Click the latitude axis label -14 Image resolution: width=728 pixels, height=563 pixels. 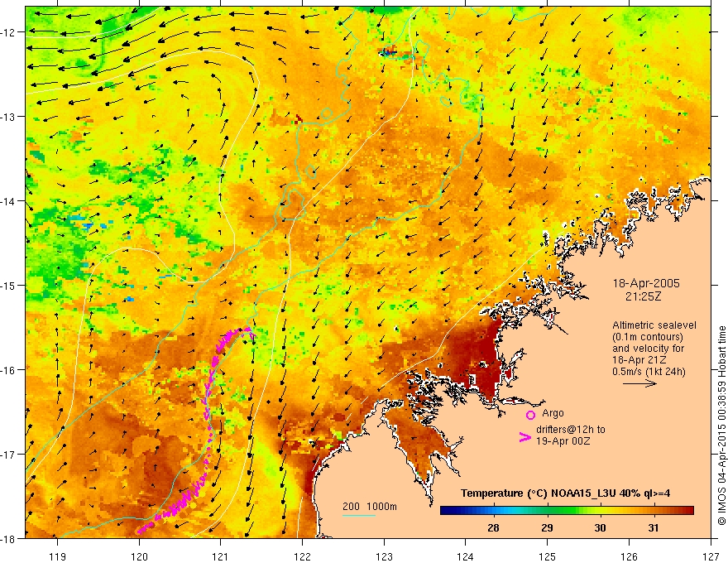click(x=8, y=201)
